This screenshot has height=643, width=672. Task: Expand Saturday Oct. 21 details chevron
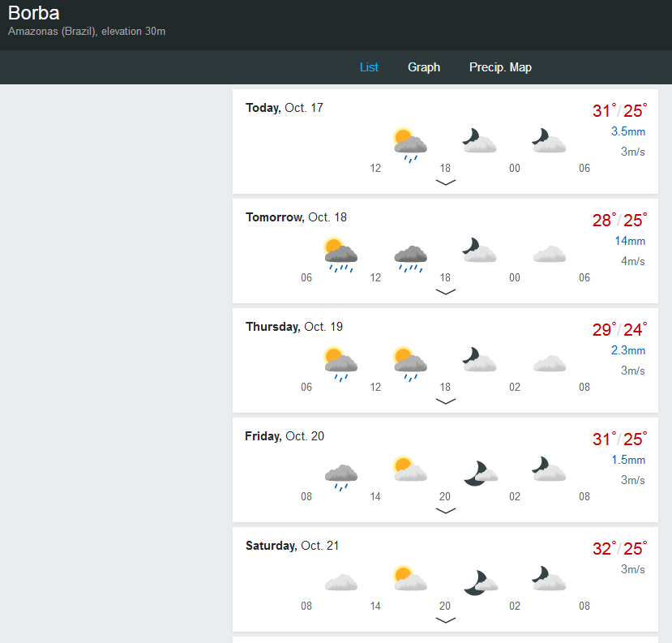[x=445, y=620]
